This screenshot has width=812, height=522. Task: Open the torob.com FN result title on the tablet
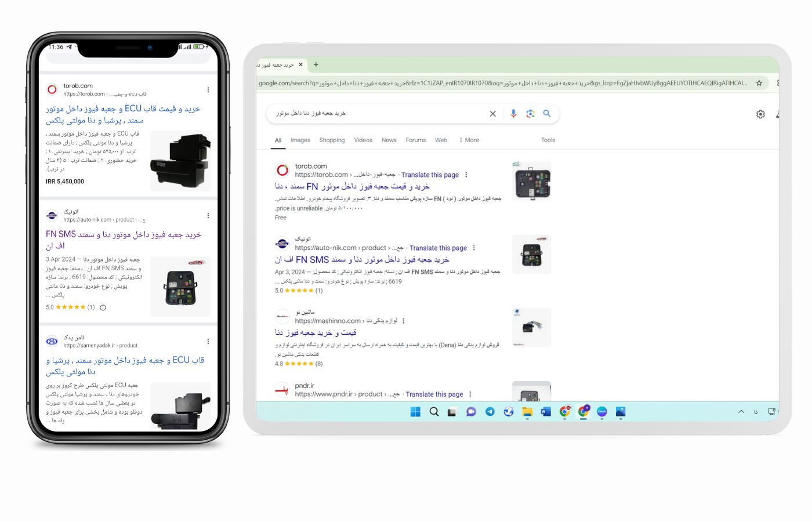coord(352,186)
